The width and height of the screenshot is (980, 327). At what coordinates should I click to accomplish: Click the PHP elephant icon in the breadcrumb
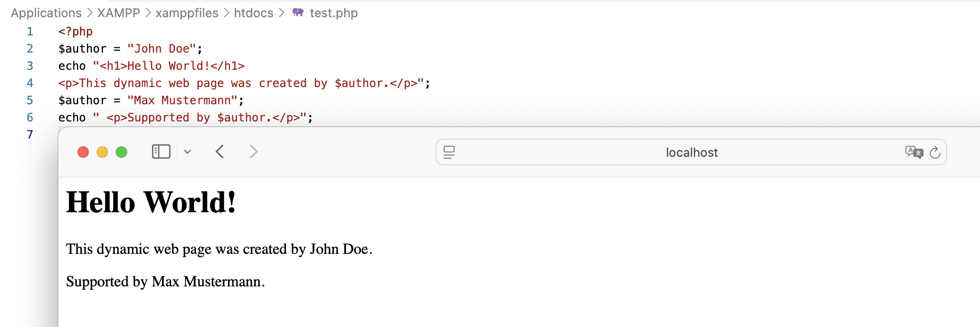298,12
